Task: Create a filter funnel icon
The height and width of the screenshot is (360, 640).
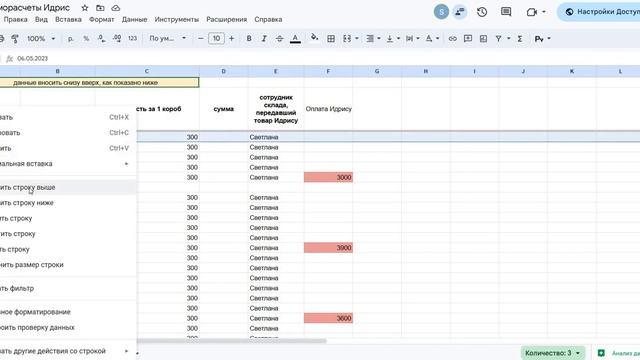Action: [x=498, y=38]
